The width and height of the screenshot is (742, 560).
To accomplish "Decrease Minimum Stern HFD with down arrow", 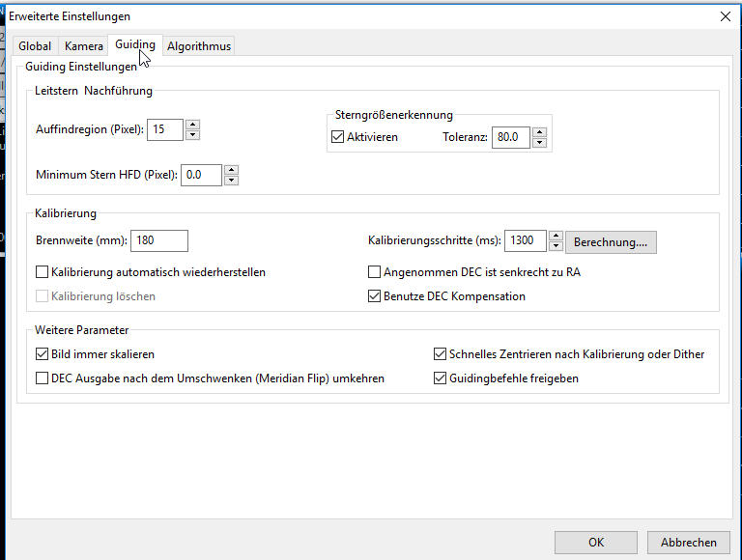I will tap(230, 181).
